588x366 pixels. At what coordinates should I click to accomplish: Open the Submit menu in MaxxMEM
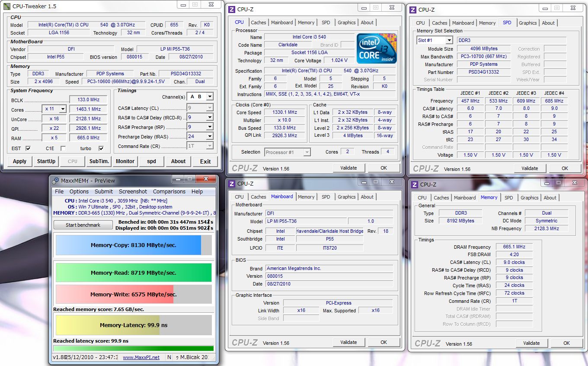(x=104, y=191)
